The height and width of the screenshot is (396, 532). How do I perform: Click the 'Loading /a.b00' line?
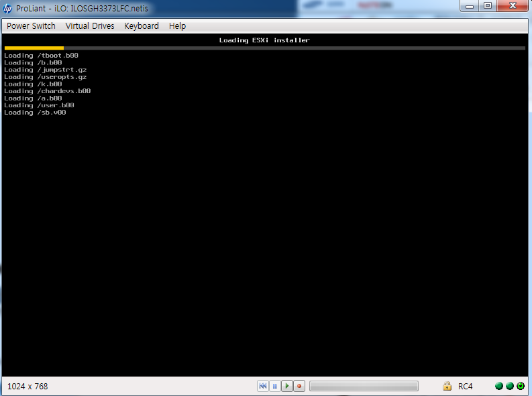pyautogui.click(x=33, y=98)
